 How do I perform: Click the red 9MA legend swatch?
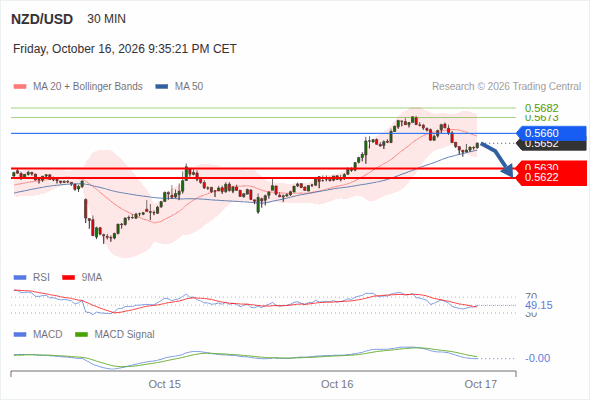point(68,278)
